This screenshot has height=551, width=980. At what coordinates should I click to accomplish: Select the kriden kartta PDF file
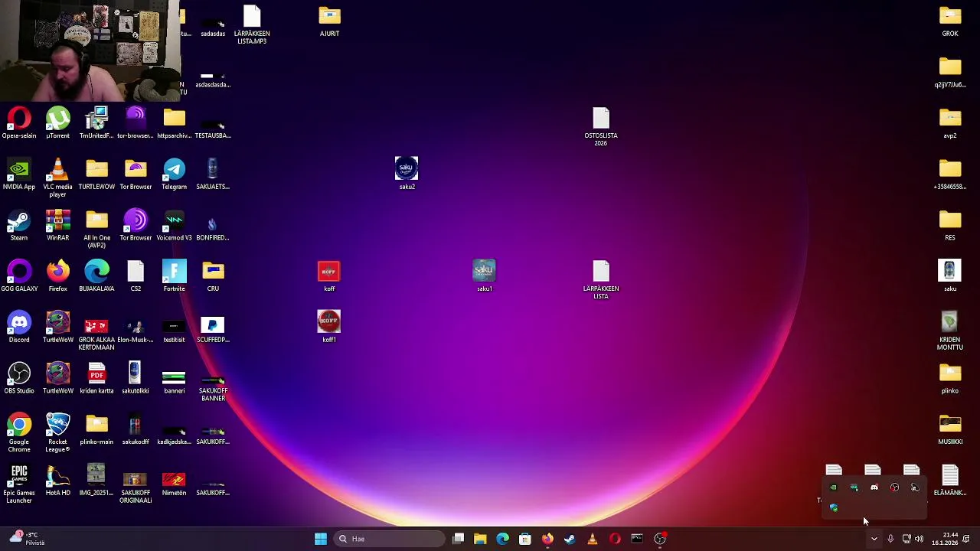[x=96, y=379]
